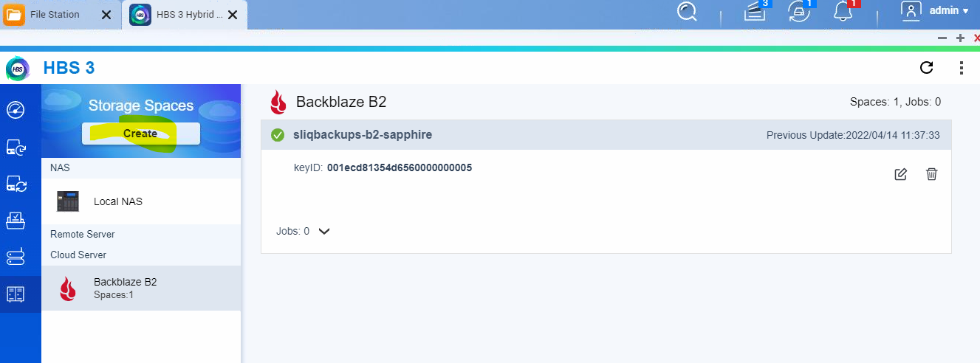Open the admin account dropdown
The height and width of the screenshot is (363, 980).
(x=949, y=11)
